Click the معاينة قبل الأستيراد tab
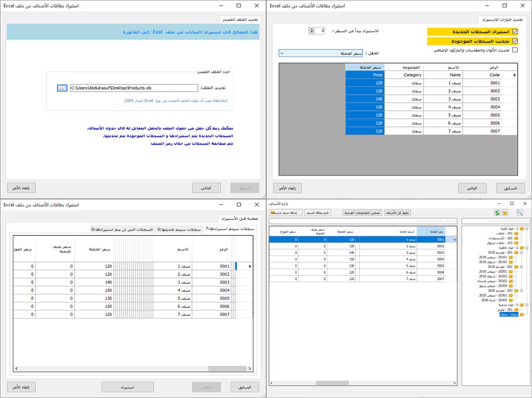This screenshot has width=532, height=398. coord(240,218)
